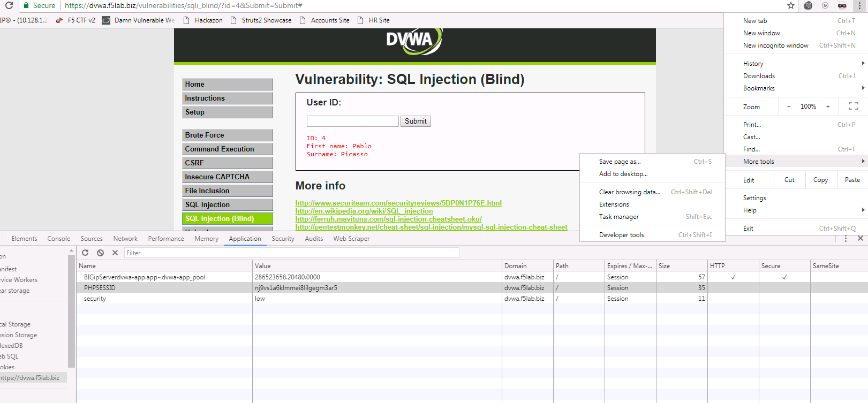Open Extensions from More tools submenu
The image size is (868, 403).
pyautogui.click(x=652, y=204)
